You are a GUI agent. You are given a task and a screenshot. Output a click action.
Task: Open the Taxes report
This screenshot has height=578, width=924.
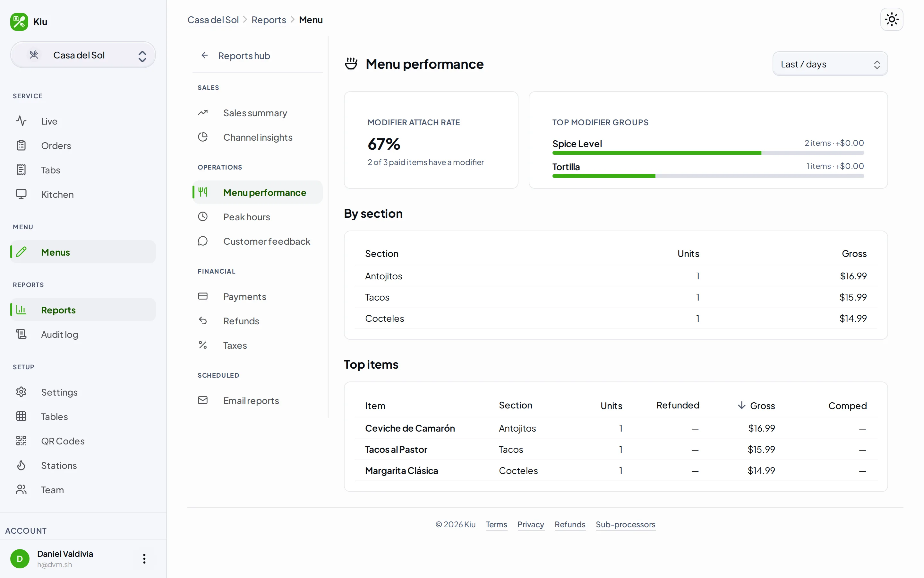pos(257,345)
